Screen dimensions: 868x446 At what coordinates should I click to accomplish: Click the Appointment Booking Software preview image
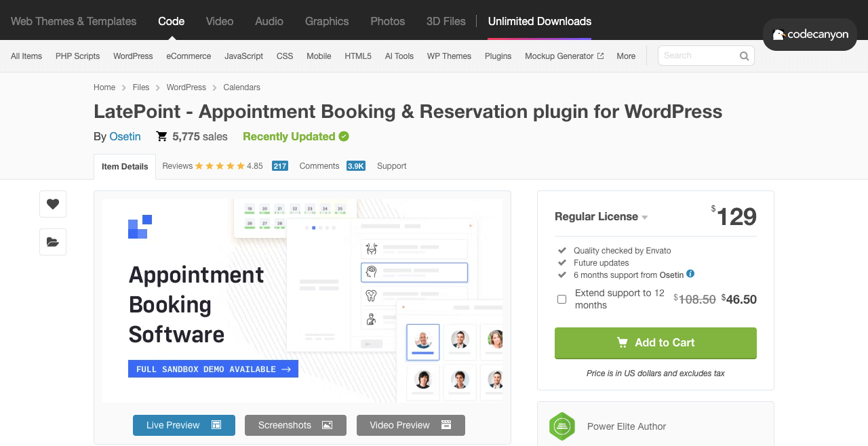(x=302, y=300)
